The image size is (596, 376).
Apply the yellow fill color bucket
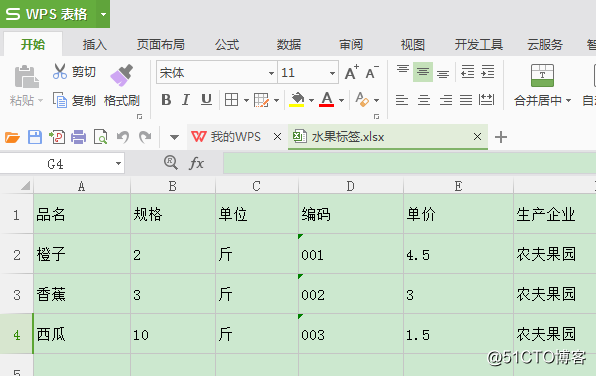click(297, 100)
